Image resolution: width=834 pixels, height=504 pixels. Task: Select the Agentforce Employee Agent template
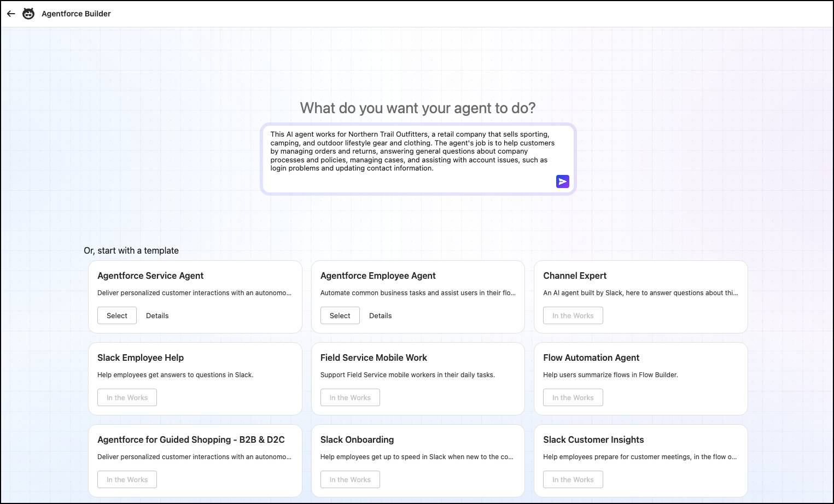[x=340, y=315]
